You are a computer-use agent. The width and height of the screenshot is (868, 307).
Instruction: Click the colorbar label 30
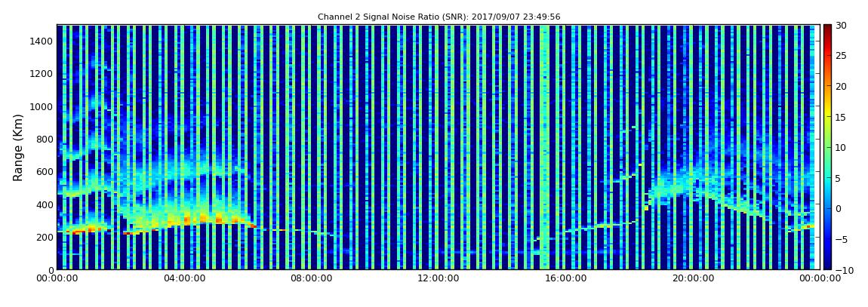(x=841, y=25)
